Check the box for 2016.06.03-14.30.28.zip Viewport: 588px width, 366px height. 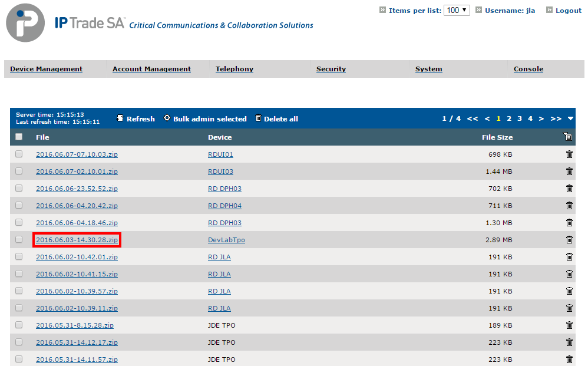click(19, 239)
